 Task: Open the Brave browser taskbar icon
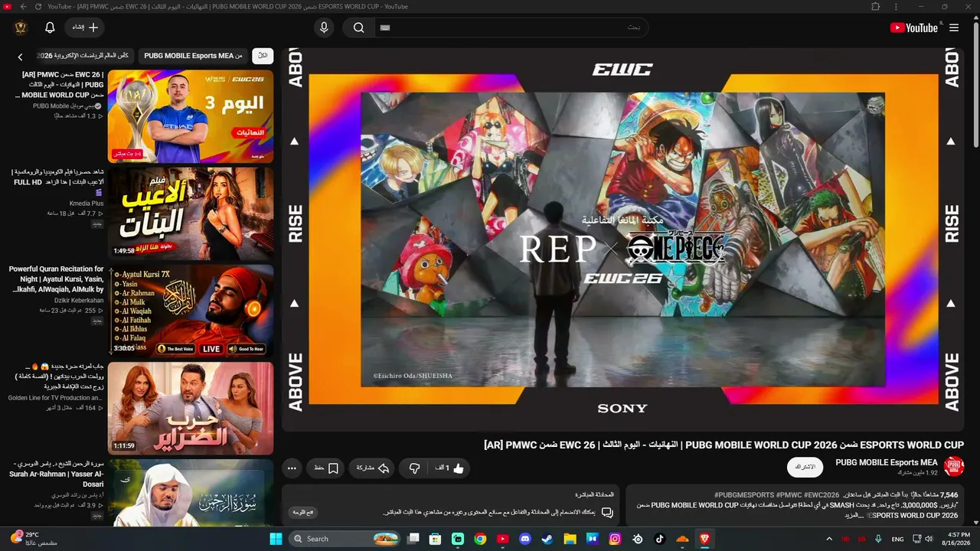pyautogui.click(x=704, y=539)
